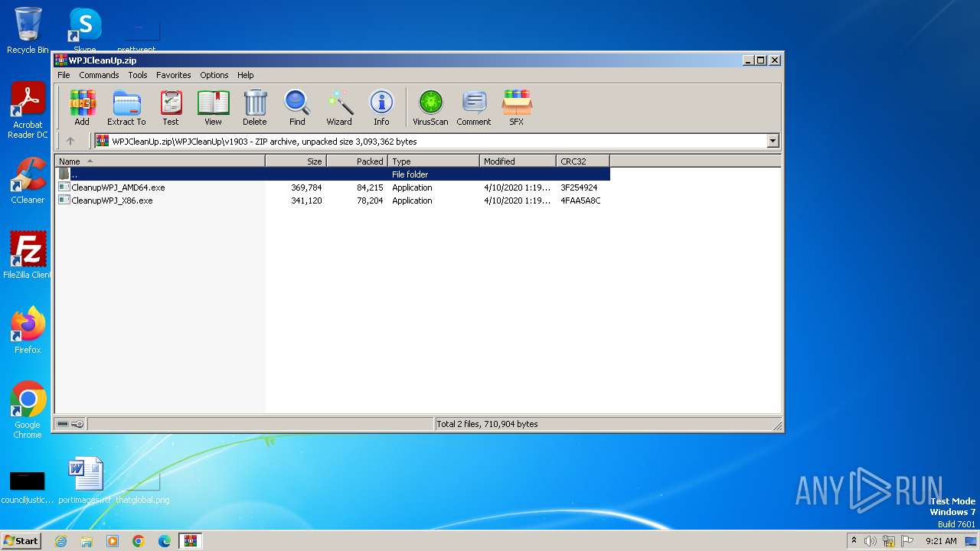The height and width of the screenshot is (551, 980).
Task: Show hidden tray icons arrow
Action: click(854, 541)
